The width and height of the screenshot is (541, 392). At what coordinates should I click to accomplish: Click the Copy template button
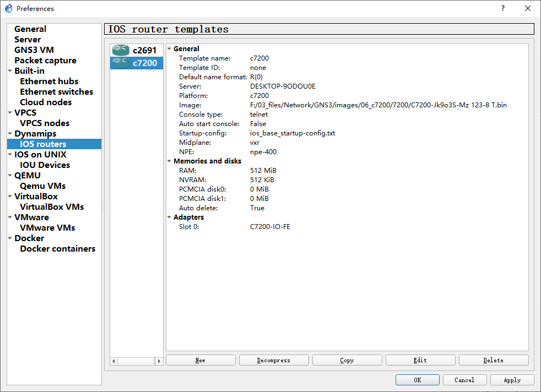(x=347, y=360)
